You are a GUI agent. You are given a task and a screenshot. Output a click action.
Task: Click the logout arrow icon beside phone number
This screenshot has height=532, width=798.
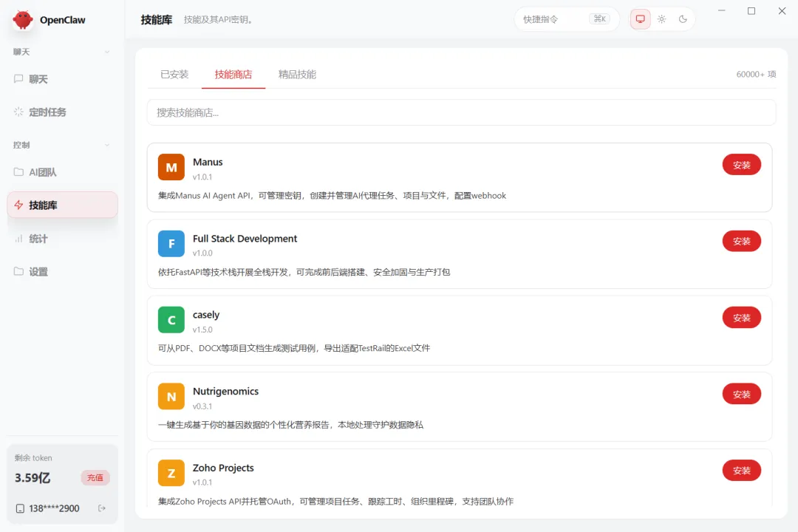pyautogui.click(x=102, y=508)
